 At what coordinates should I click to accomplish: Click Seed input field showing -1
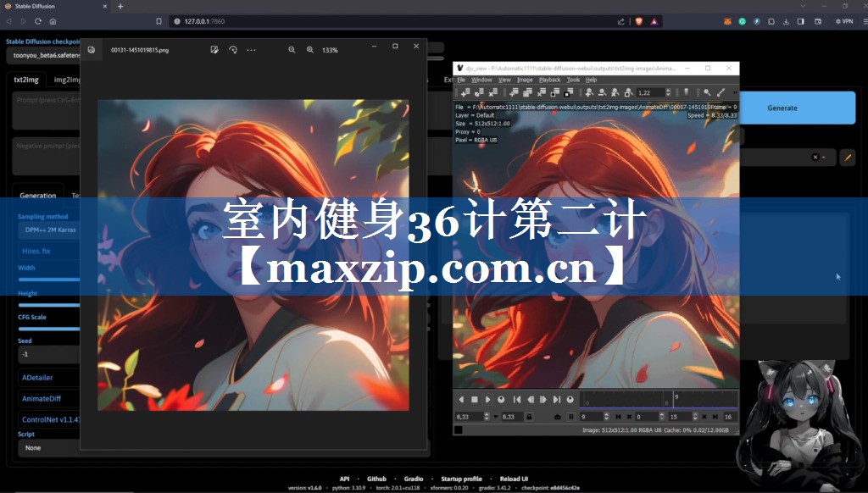pos(49,354)
